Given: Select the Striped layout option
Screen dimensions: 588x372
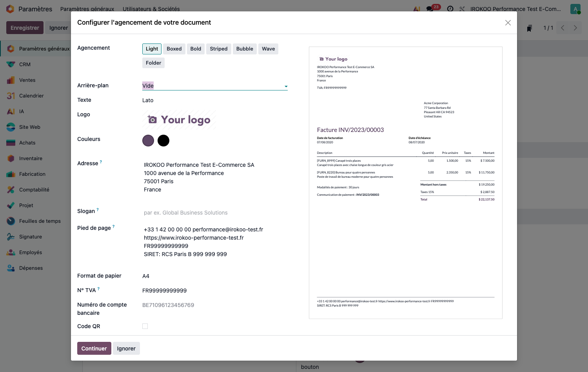Looking at the screenshot, I should tap(219, 49).
